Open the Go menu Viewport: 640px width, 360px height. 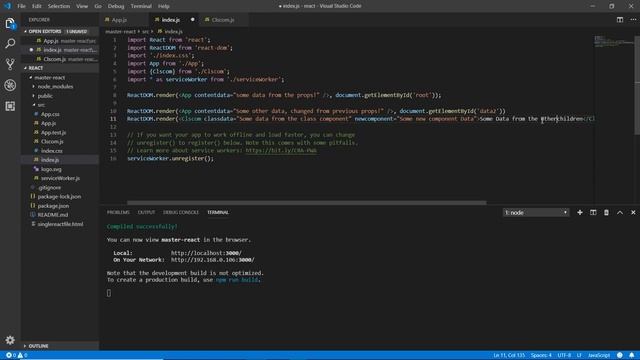(98, 6)
